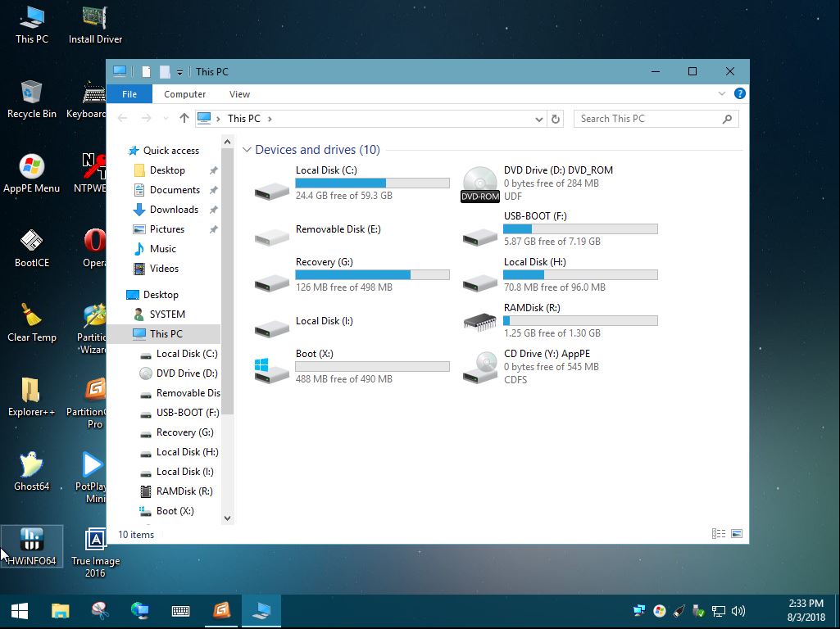Screen dimensions: 840x629
Task: Expand the ribbon chevron
Action: pyautogui.click(x=722, y=93)
